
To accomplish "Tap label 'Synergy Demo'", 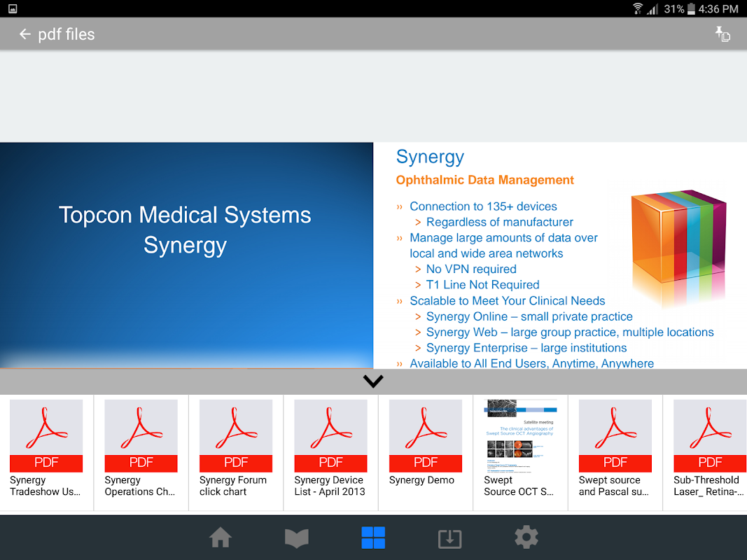I will pos(421,480).
